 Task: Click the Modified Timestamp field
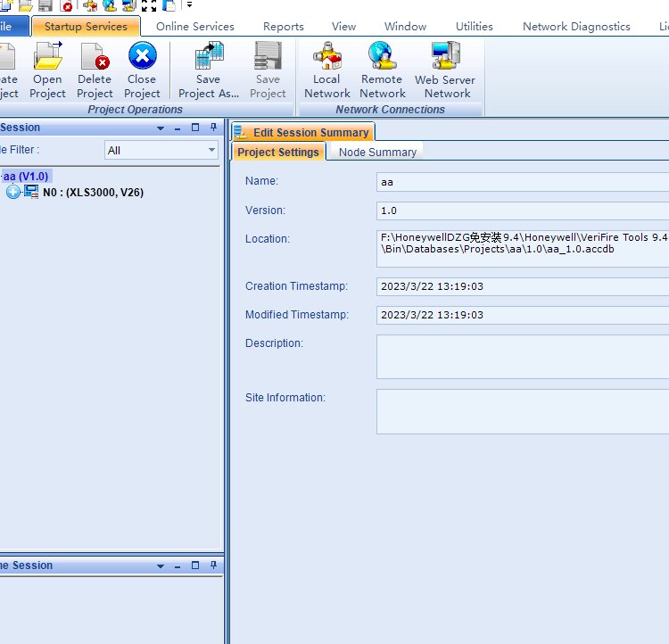tap(522, 315)
